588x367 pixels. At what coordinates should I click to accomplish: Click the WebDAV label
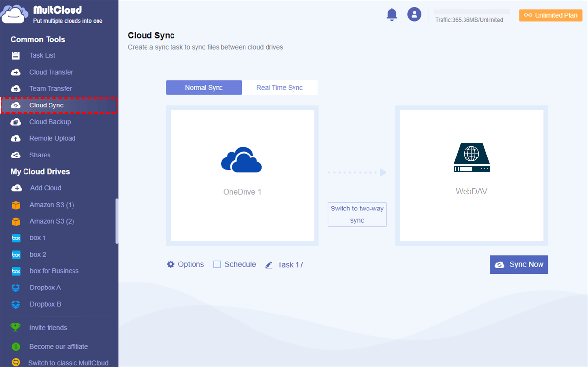pos(471,192)
